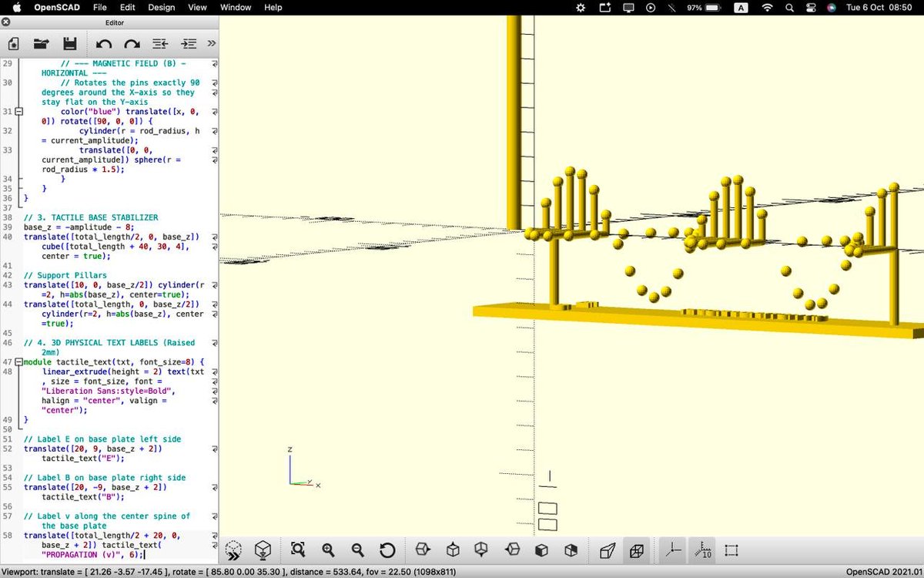Enable Perspective projection

pos(607,550)
